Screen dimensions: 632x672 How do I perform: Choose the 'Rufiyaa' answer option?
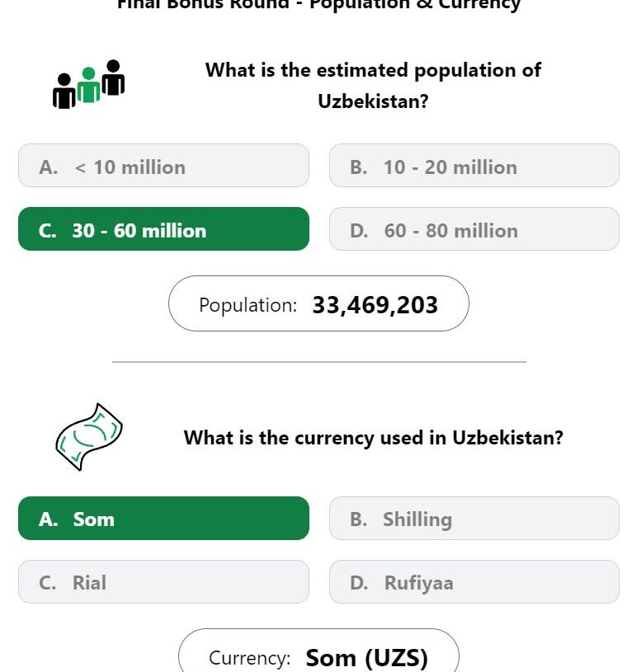[474, 582]
